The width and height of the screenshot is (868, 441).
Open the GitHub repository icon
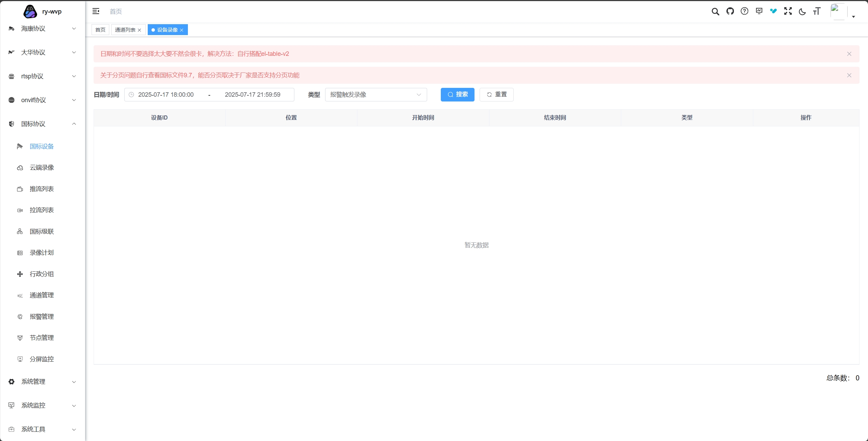click(x=730, y=11)
